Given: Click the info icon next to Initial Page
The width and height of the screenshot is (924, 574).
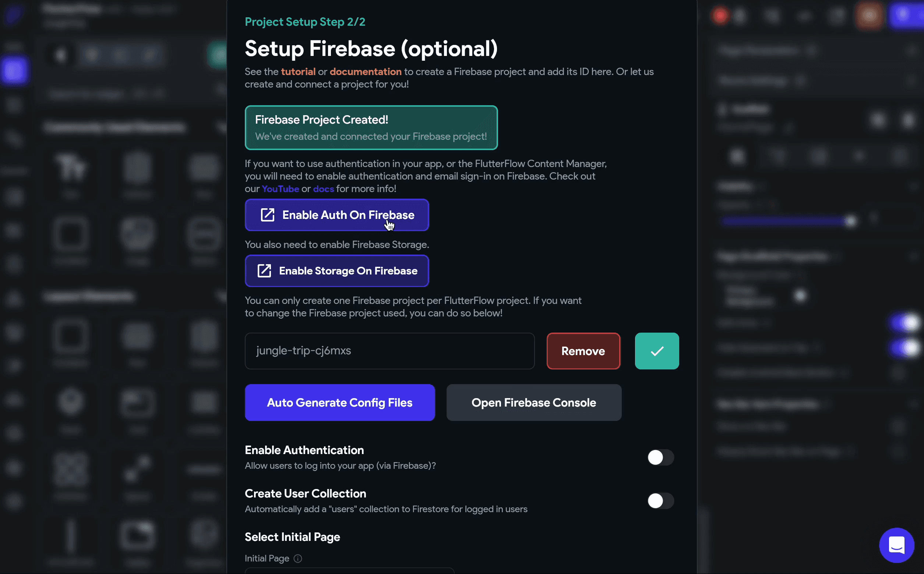Looking at the screenshot, I should 298,558.
